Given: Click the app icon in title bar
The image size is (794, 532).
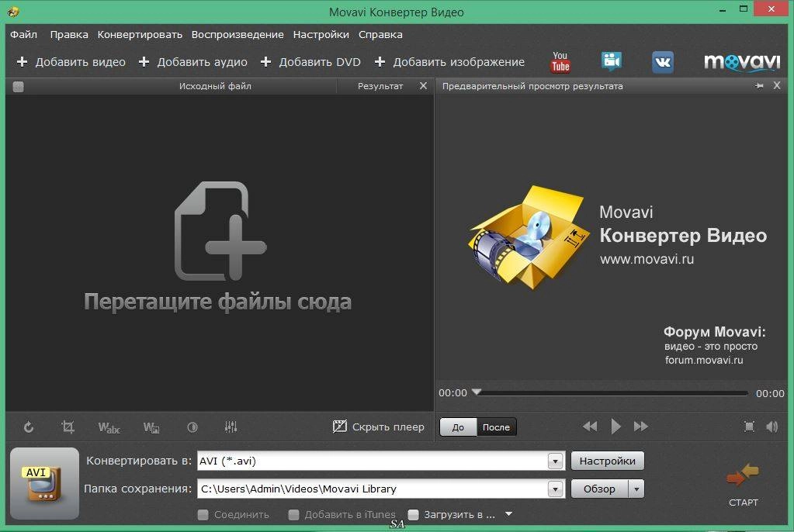Looking at the screenshot, I should (14, 12).
